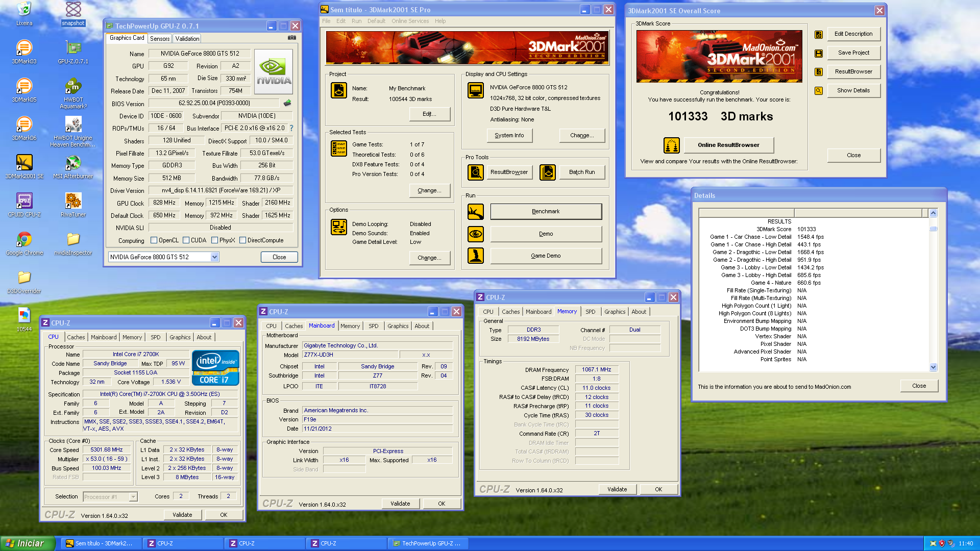This screenshot has height=551, width=980.
Task: Launch the GPU-Z.0.7.1 desktop icon
Action: coord(73,52)
